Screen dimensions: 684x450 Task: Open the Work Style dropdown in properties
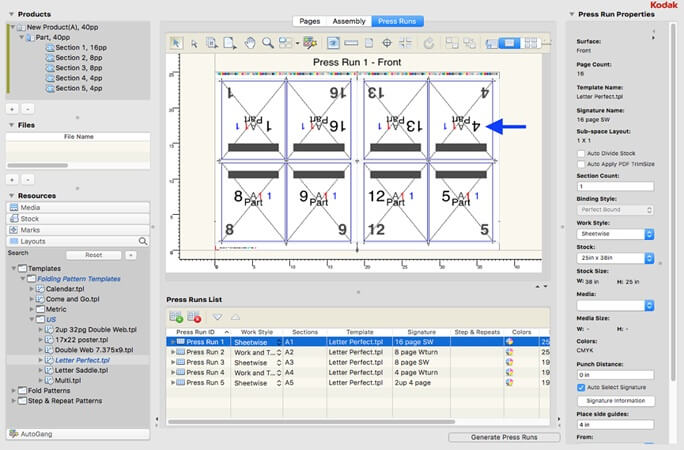[x=615, y=234]
